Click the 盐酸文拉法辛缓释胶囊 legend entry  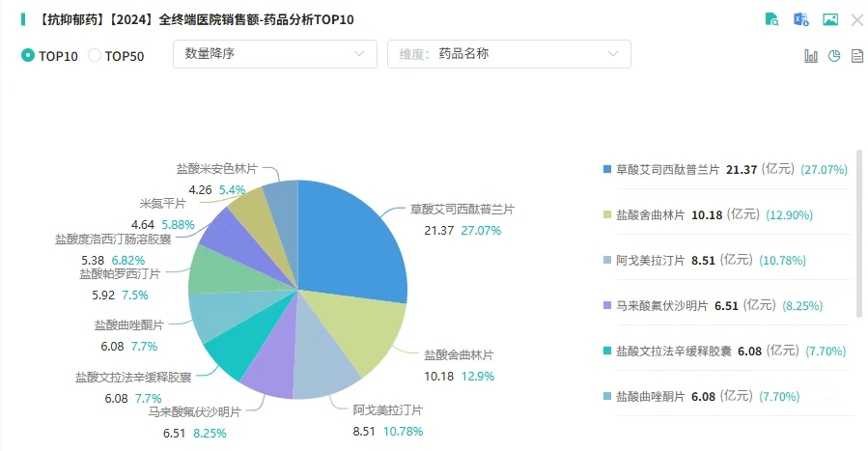point(724,351)
